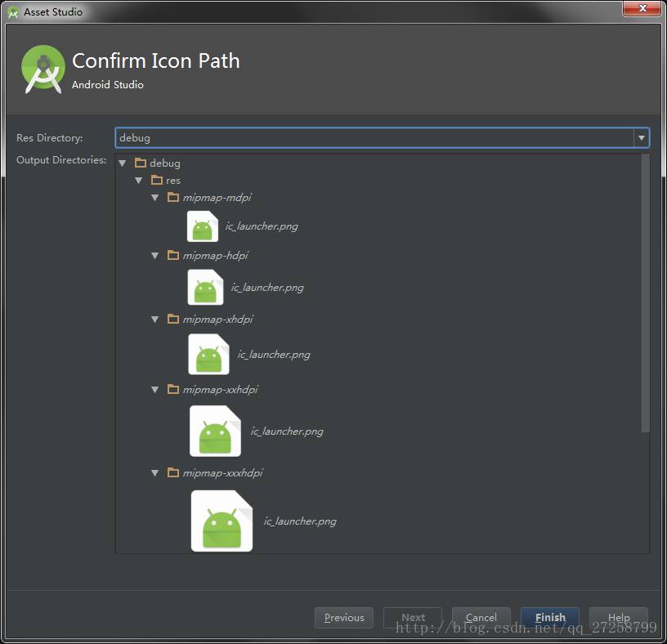Collapse the debug tree node
The image size is (667, 644).
pos(123,163)
